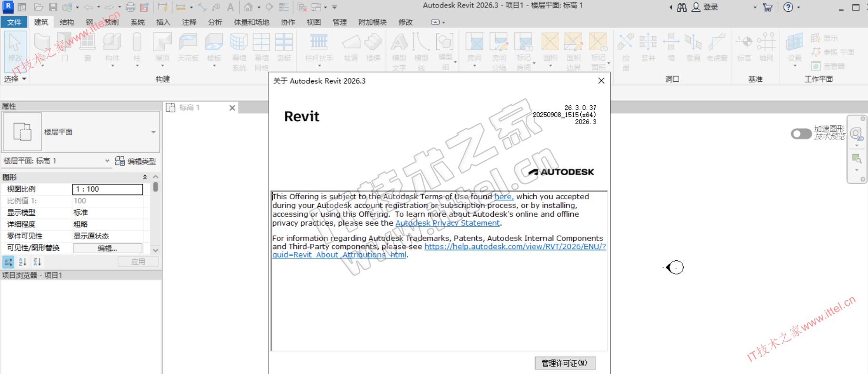Image resolution: width=868 pixels, height=374 pixels.
Task: Select the Dormer opening (老虎窗) tool
Action: point(717,48)
